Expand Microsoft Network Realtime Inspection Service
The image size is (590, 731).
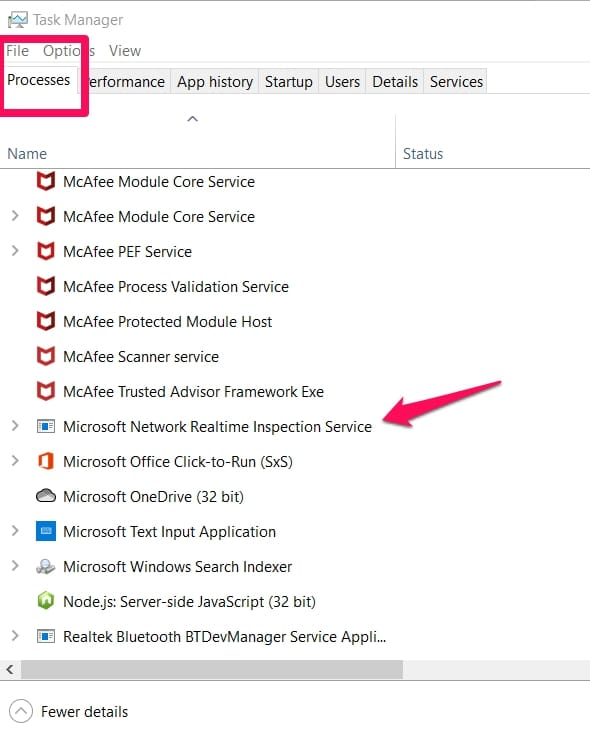click(15, 426)
